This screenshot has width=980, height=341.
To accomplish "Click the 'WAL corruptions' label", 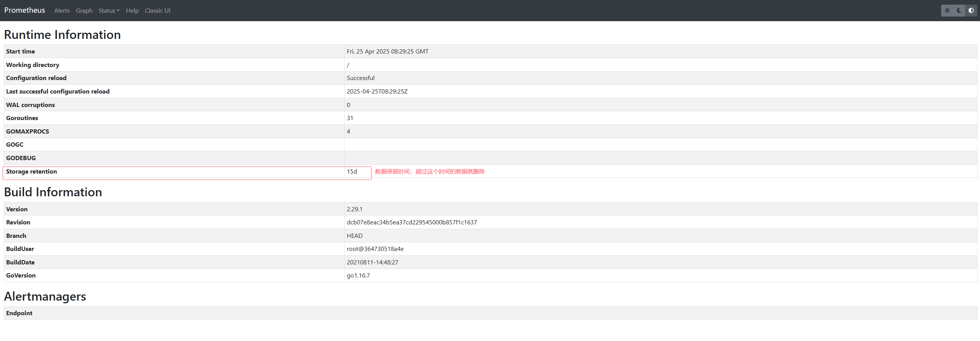I will click(30, 105).
